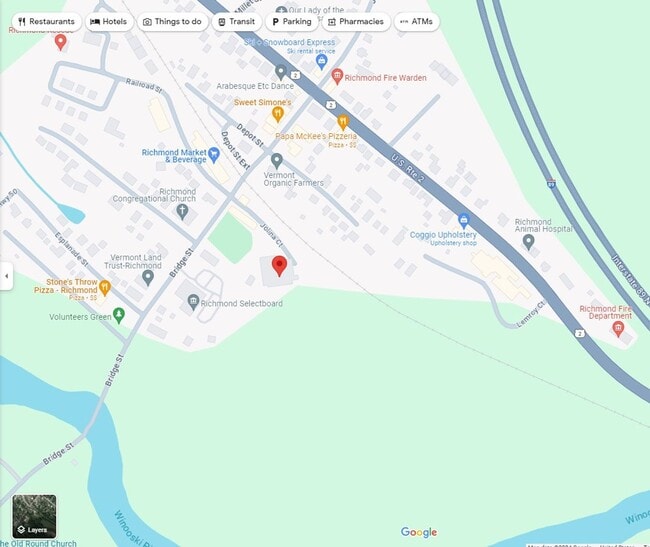Filter map by Restaurants chip
Screen dimensions: 650x547
(x=46, y=22)
